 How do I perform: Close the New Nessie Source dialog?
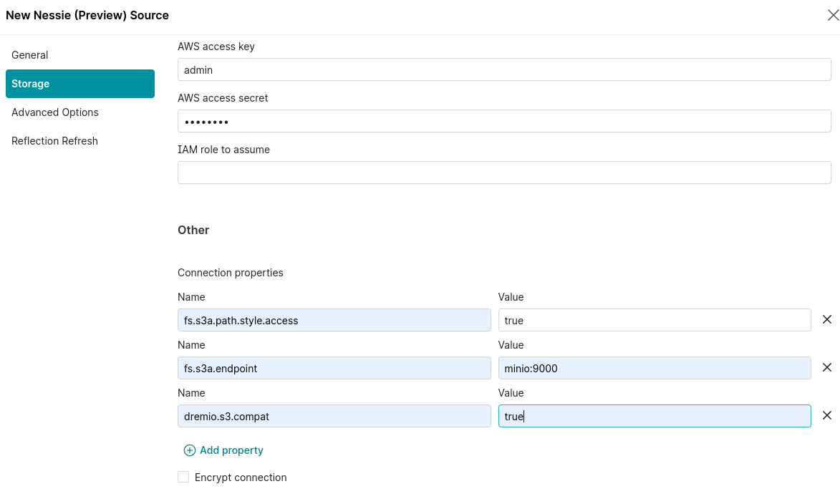pyautogui.click(x=832, y=15)
